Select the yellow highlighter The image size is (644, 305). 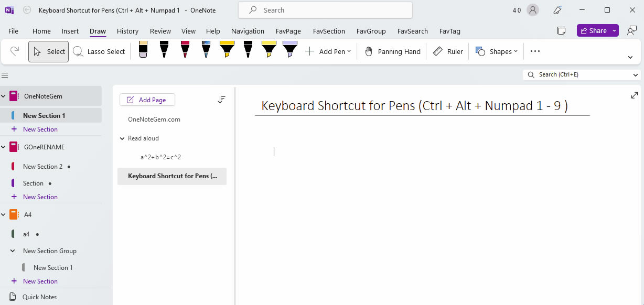pos(269,50)
